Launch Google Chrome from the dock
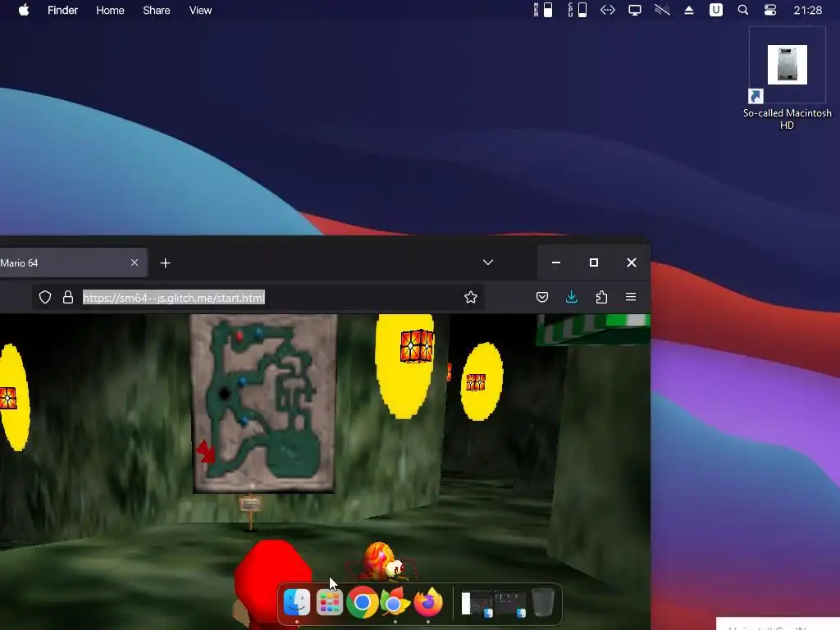 pyautogui.click(x=362, y=603)
